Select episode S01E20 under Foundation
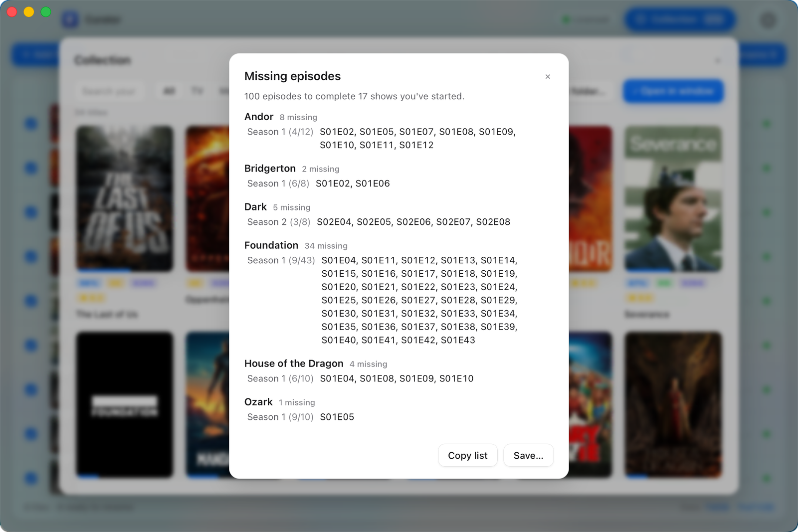The height and width of the screenshot is (532, 798). [339, 287]
